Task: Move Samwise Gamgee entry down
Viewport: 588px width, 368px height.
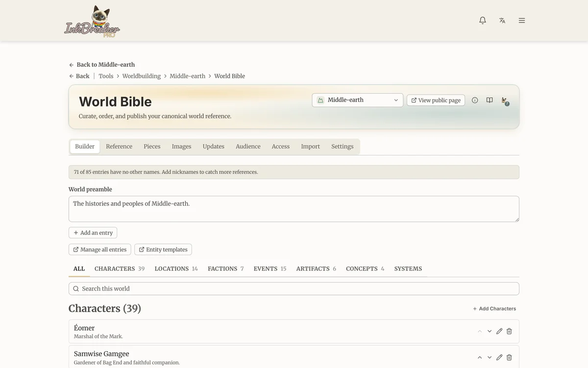Action: pyautogui.click(x=490, y=357)
